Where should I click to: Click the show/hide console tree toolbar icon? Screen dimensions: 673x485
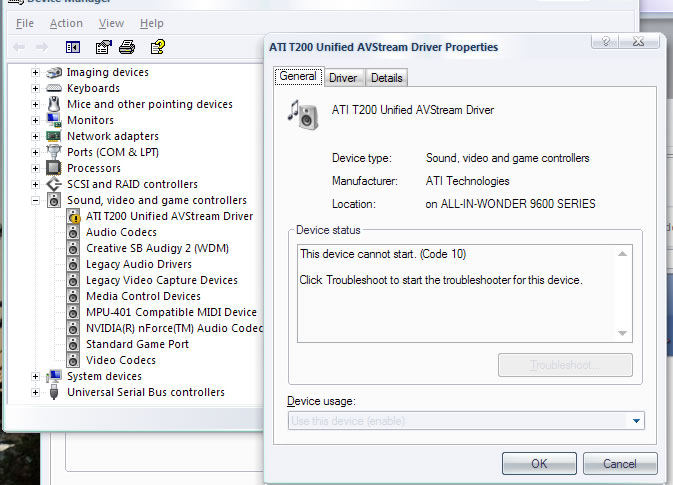pyautogui.click(x=73, y=47)
